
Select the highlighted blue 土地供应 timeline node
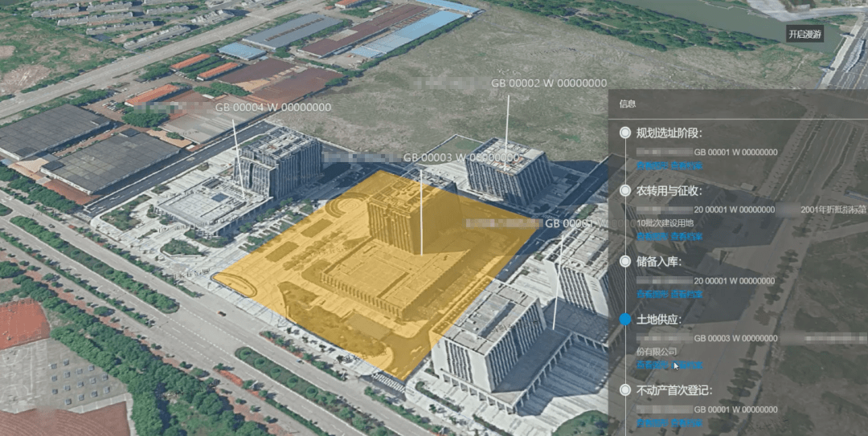(x=625, y=319)
